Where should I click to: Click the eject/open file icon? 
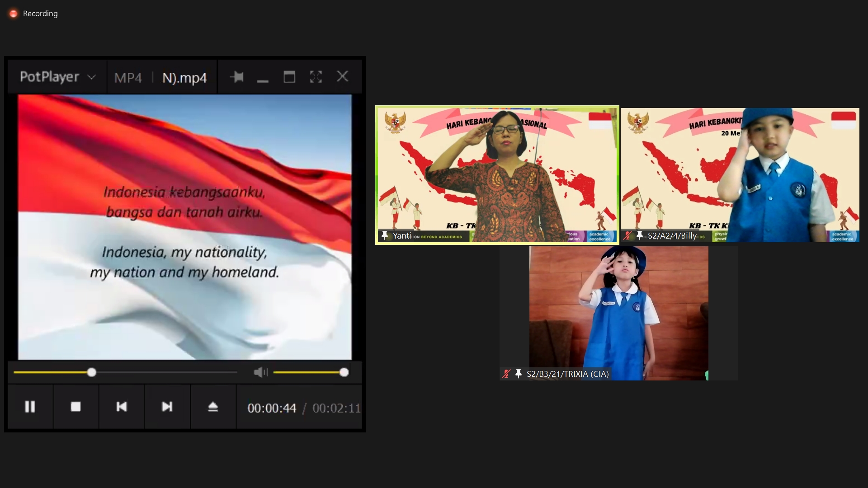[213, 407]
